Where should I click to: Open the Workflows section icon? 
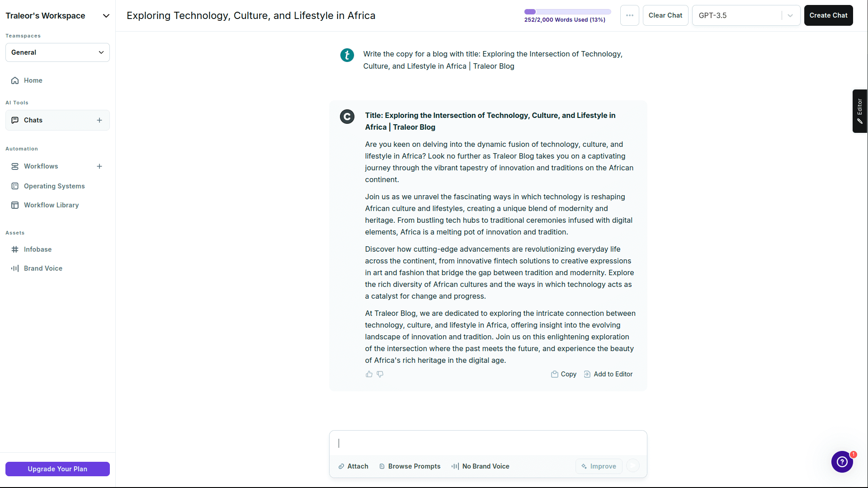[15, 166]
